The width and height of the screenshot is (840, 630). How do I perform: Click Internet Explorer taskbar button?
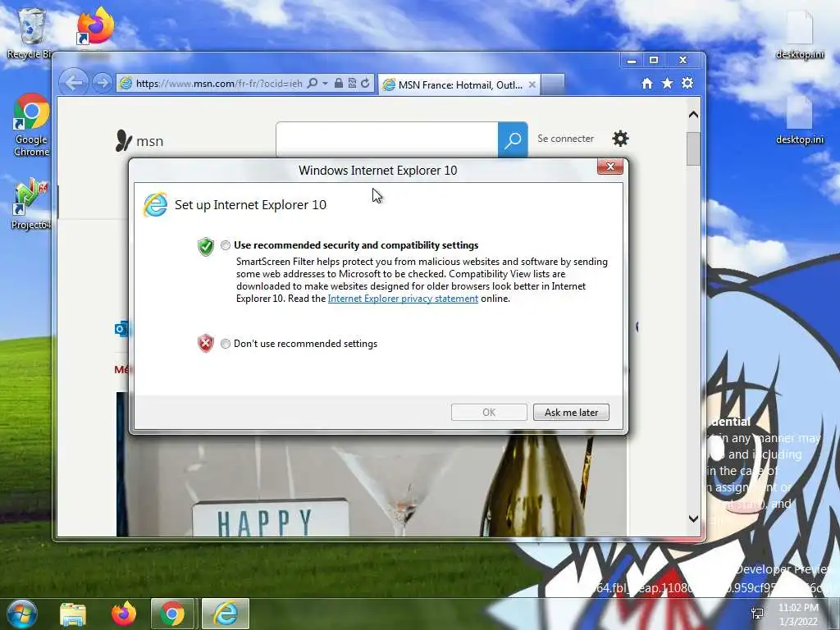coord(226,614)
